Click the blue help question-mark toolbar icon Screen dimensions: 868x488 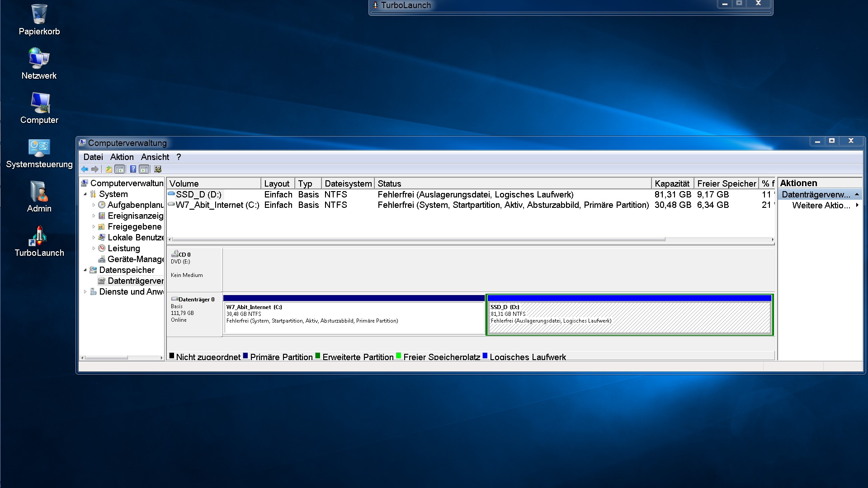[133, 169]
